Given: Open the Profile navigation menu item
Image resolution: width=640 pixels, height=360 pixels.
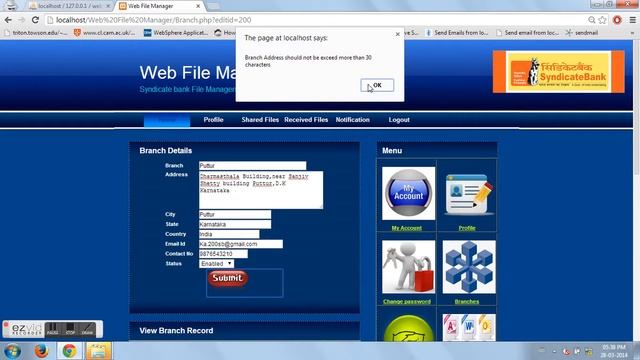Looking at the screenshot, I should coord(213,120).
